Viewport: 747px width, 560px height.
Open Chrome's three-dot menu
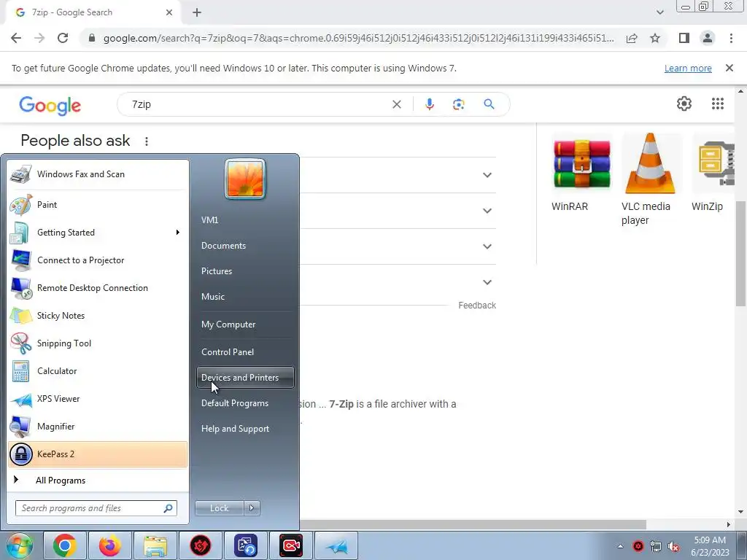coord(731,38)
